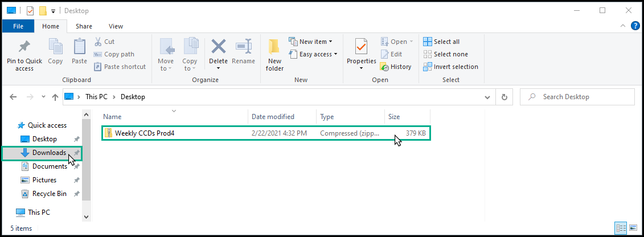Create a New folder
The image size is (644, 237).
pyautogui.click(x=274, y=55)
